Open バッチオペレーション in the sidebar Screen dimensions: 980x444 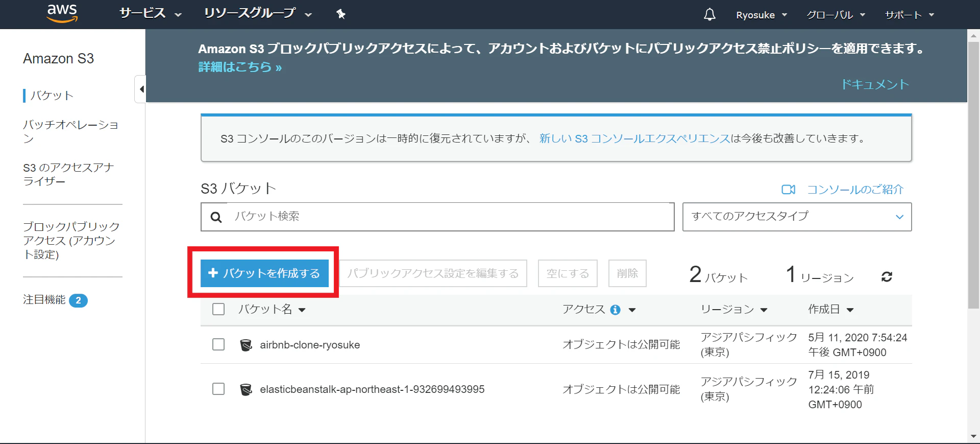click(x=71, y=131)
